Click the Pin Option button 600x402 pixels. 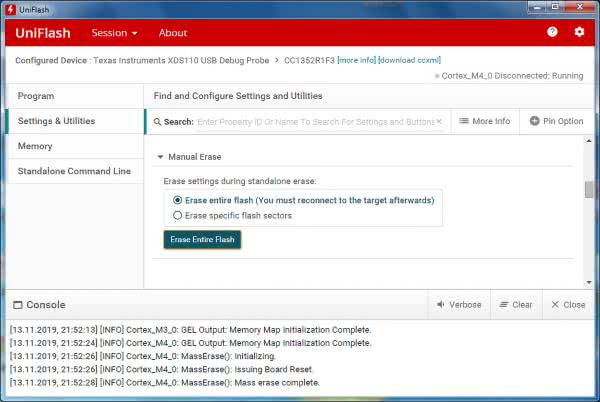coord(556,122)
